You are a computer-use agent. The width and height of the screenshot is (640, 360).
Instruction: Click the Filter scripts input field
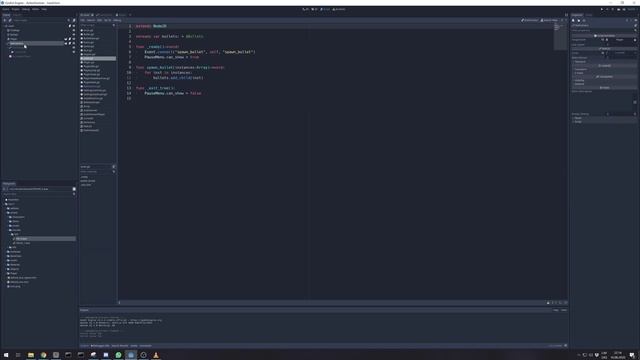[x=98, y=25]
